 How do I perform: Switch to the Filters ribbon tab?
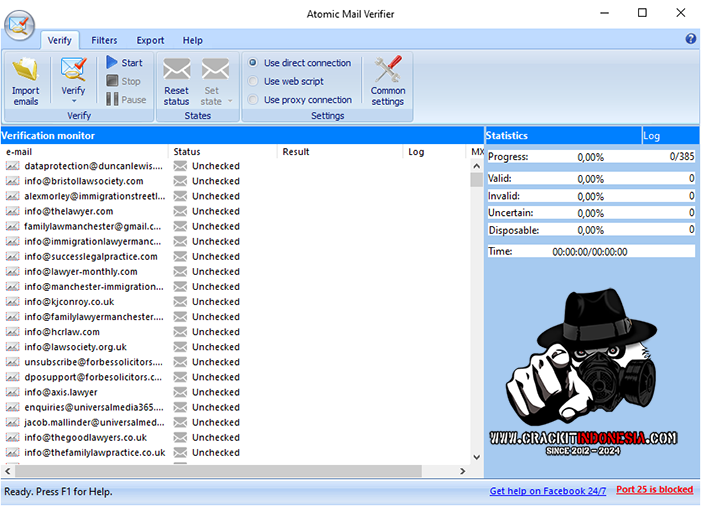[104, 41]
